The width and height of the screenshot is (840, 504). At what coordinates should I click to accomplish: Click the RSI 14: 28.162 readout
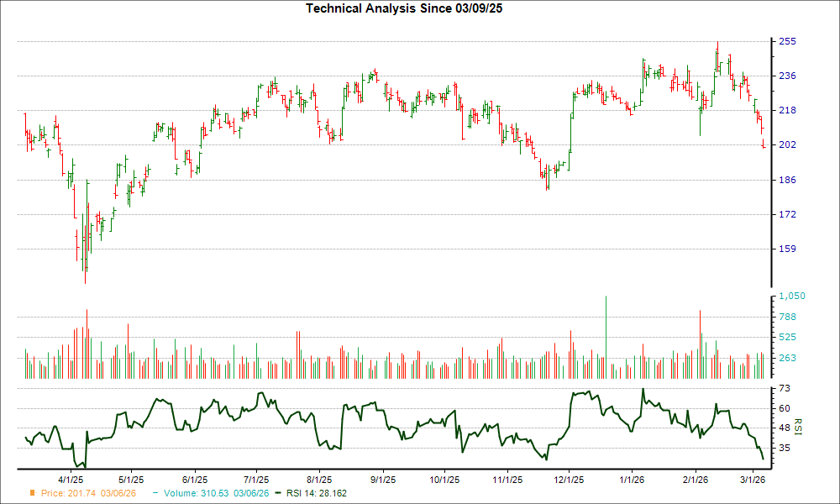(318, 493)
